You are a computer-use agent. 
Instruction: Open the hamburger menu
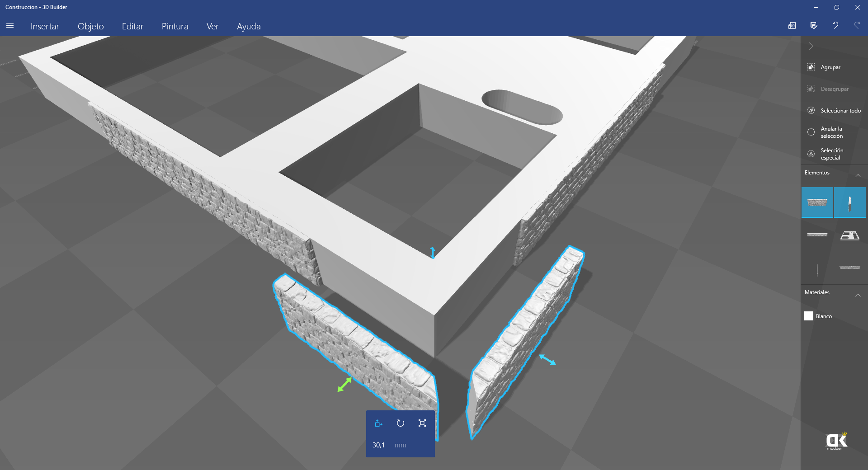click(10, 26)
